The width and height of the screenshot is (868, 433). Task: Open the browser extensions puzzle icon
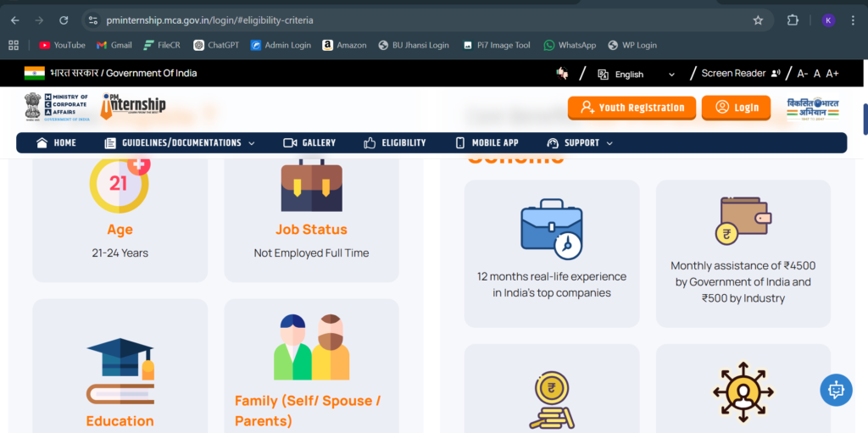tap(793, 19)
